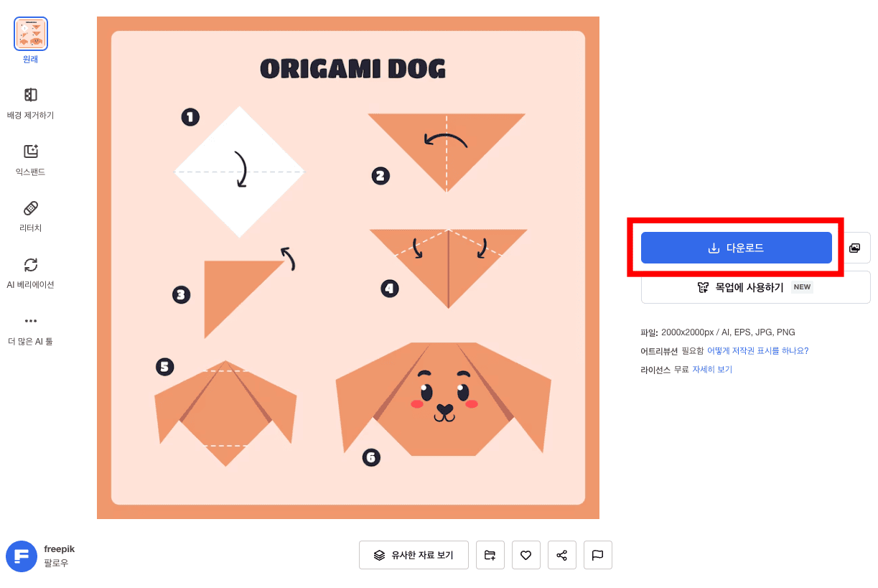
Task: Click the 목업에 사용하기 button
Action: (755, 287)
